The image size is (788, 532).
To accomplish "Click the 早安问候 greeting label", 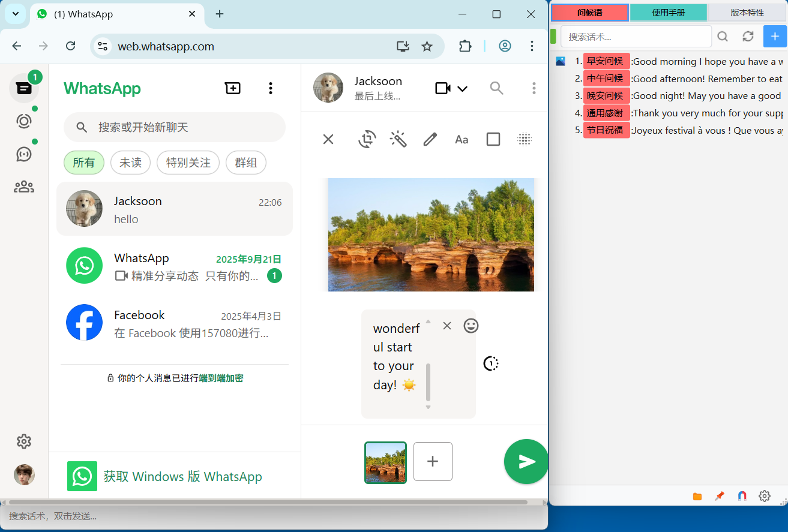I will pos(606,61).
